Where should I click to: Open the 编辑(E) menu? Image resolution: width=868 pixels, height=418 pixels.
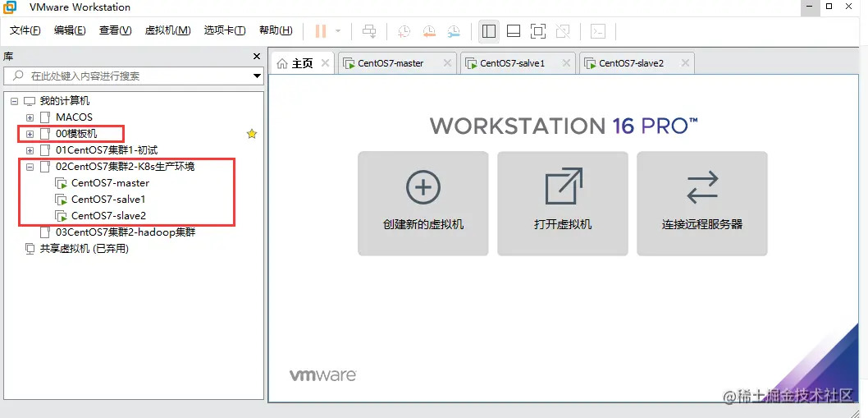tap(70, 30)
